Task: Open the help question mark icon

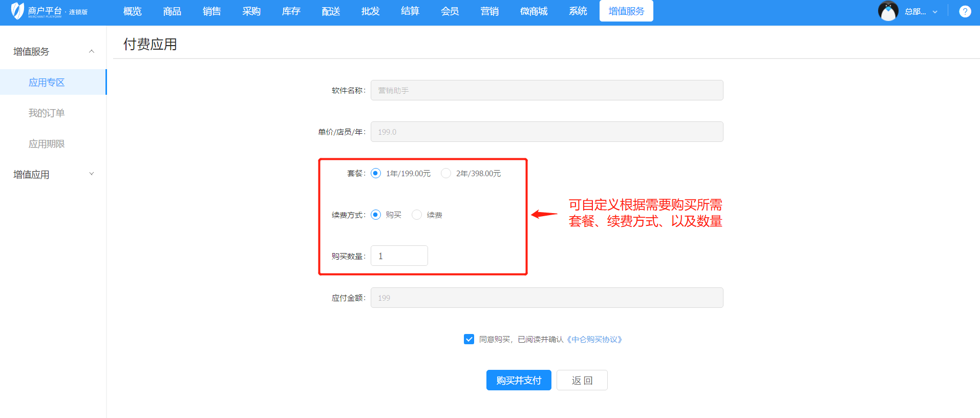Action: tap(965, 11)
